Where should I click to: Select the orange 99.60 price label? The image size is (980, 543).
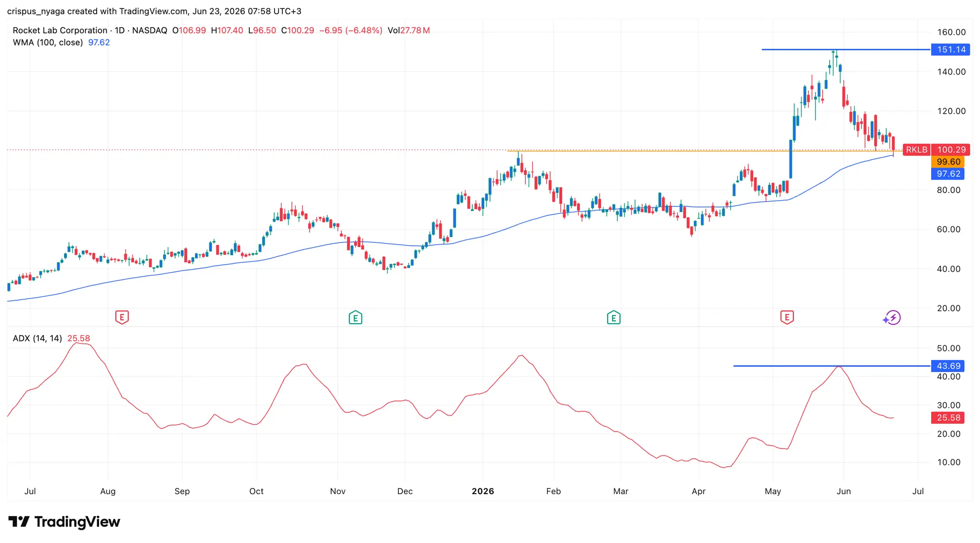[948, 162]
